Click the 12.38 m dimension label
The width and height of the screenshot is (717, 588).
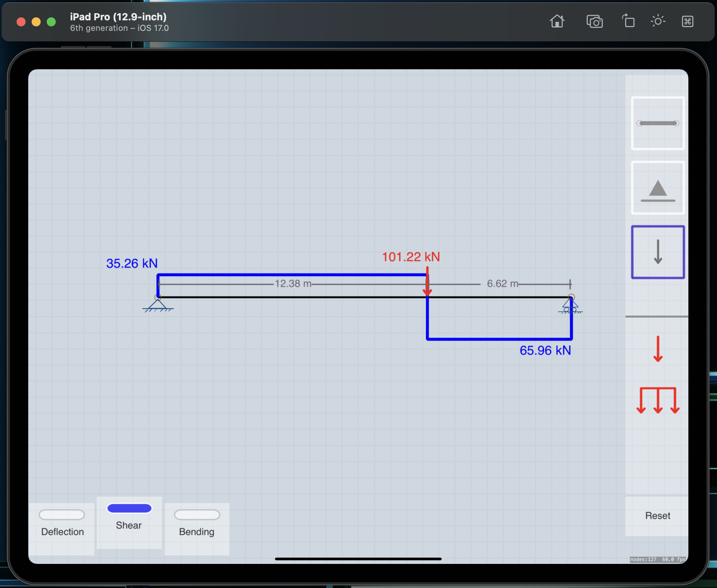293,283
